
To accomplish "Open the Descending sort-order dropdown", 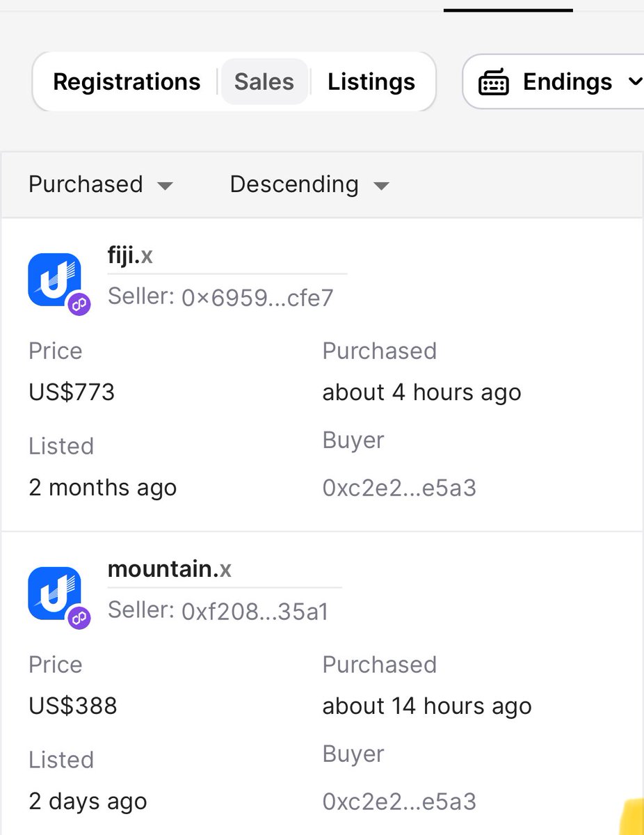I will click(x=309, y=185).
